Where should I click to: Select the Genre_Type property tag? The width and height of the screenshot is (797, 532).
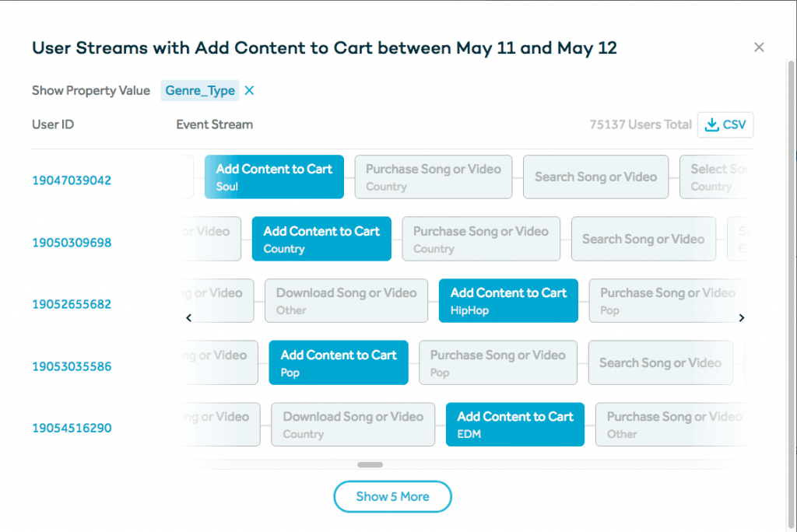pyautogui.click(x=200, y=91)
